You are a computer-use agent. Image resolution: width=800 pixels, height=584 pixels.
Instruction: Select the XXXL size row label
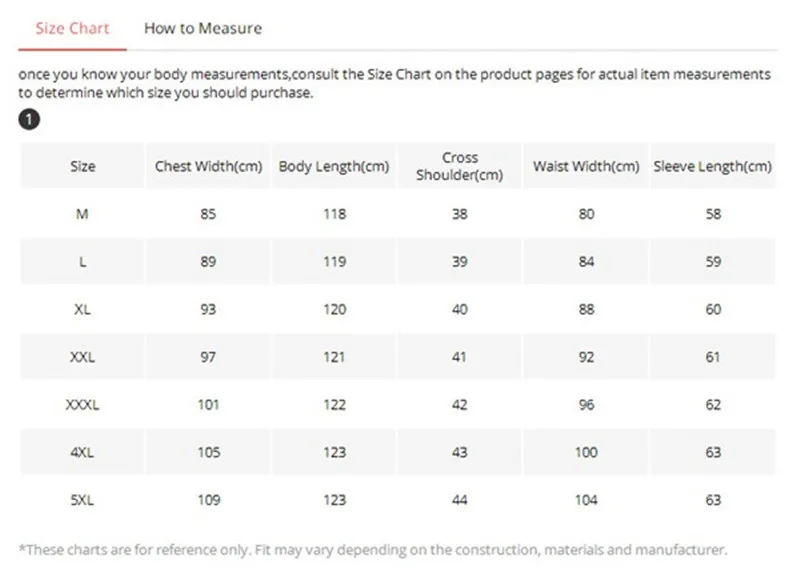point(83,405)
